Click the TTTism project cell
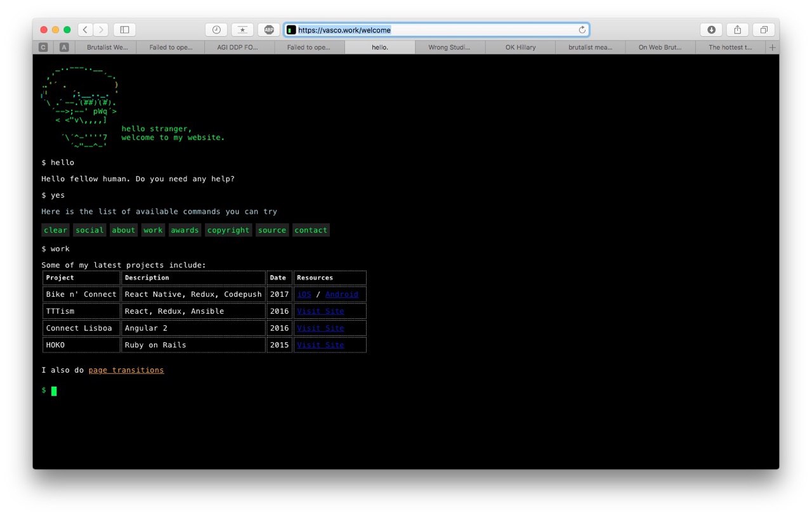Viewport: 812px width, 516px height. point(81,311)
